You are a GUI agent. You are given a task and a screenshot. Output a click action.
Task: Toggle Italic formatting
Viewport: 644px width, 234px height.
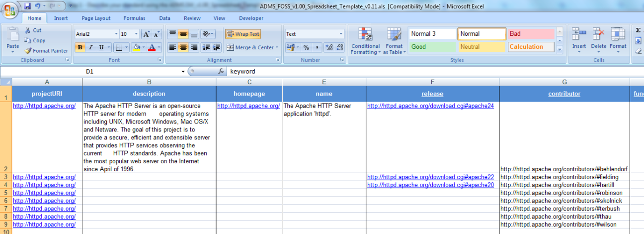click(x=90, y=48)
